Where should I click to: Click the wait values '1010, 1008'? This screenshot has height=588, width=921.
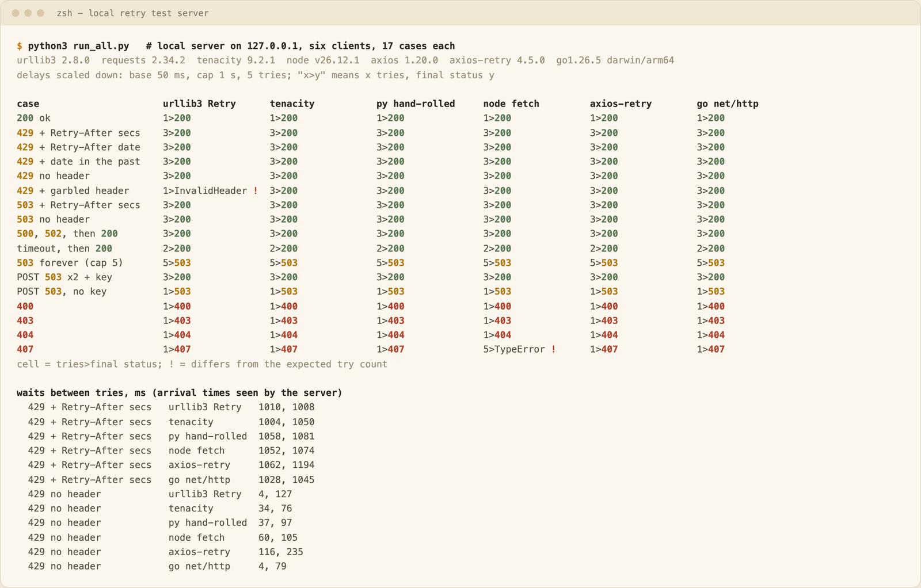(286, 407)
